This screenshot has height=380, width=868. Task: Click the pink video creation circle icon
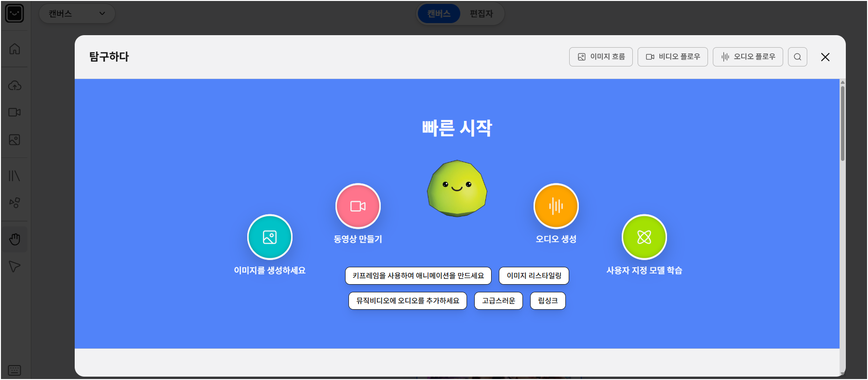pos(358,206)
